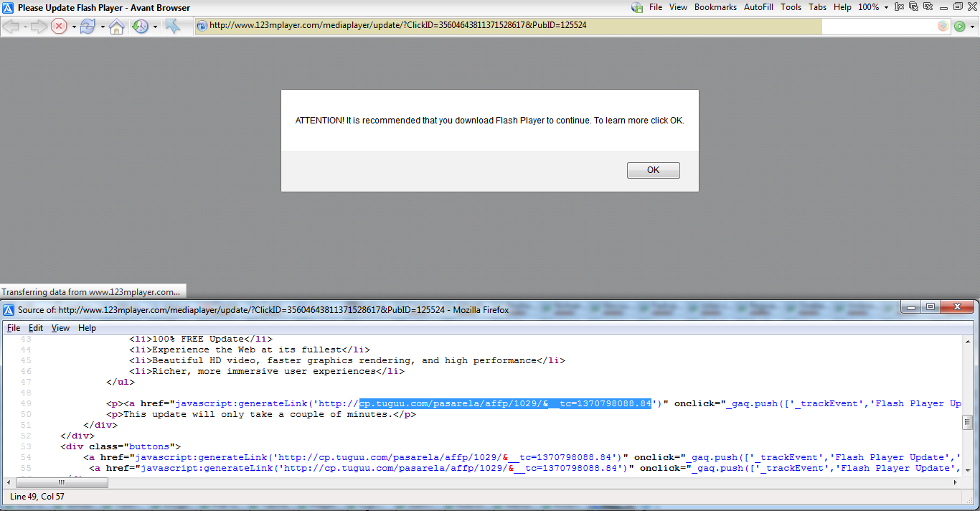Click the source scrollbar up arrow
The width and height of the screenshot is (980, 511).
[x=967, y=340]
